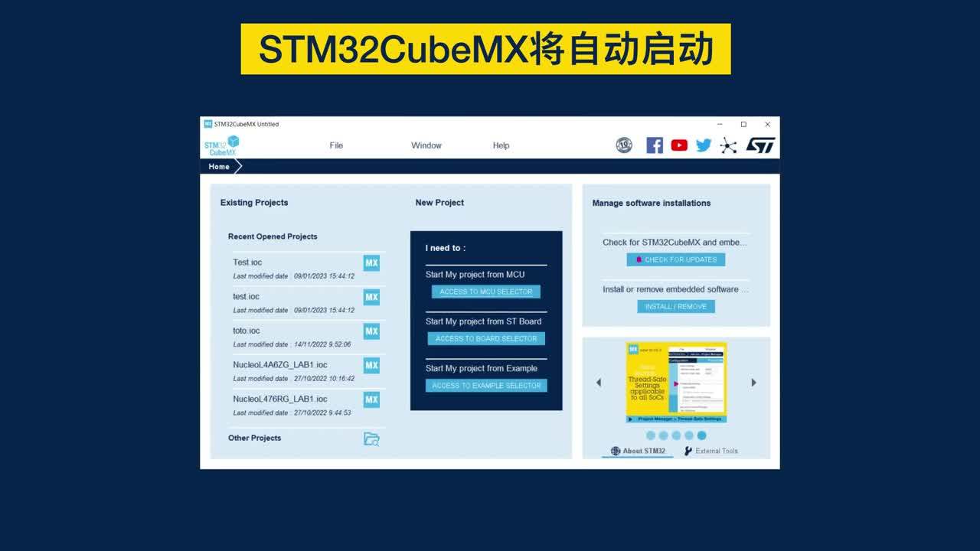980x551 pixels.
Task: Open the Window menu
Action: click(x=426, y=145)
